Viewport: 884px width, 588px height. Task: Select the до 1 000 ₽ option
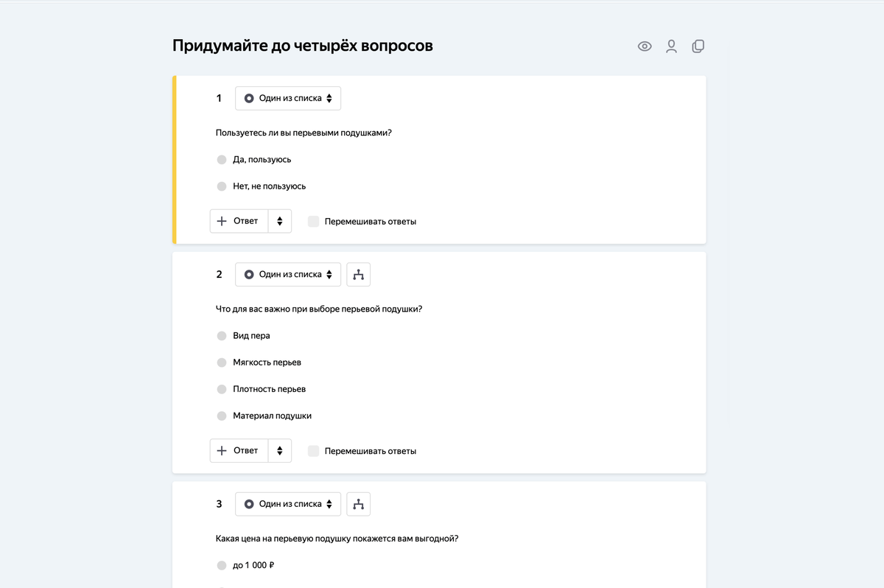[x=222, y=565]
